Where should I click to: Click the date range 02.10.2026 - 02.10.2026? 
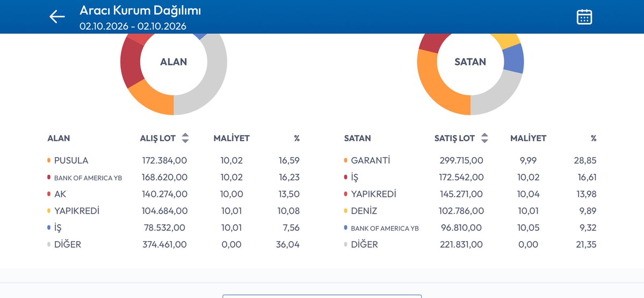point(133,26)
